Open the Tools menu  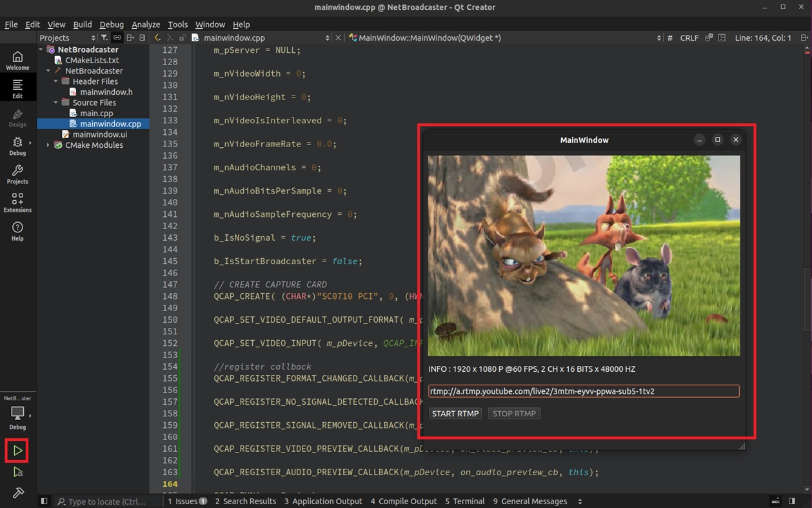click(177, 25)
